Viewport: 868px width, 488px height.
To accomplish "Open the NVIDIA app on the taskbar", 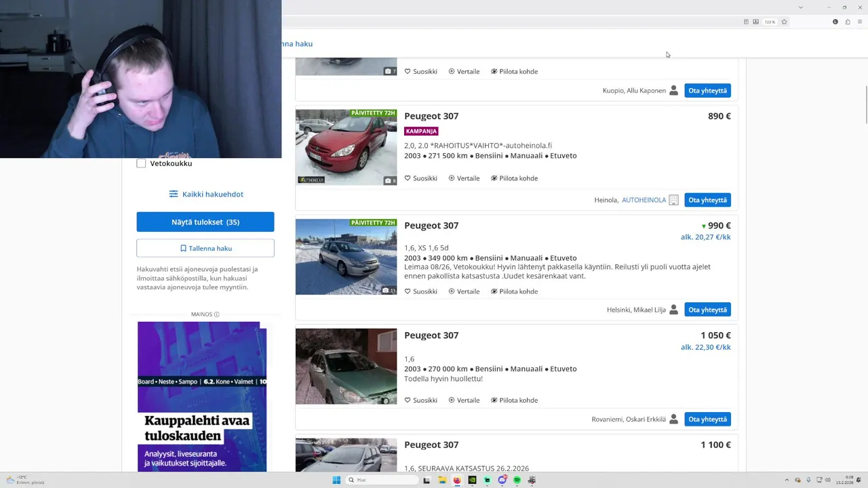I will tap(472, 480).
